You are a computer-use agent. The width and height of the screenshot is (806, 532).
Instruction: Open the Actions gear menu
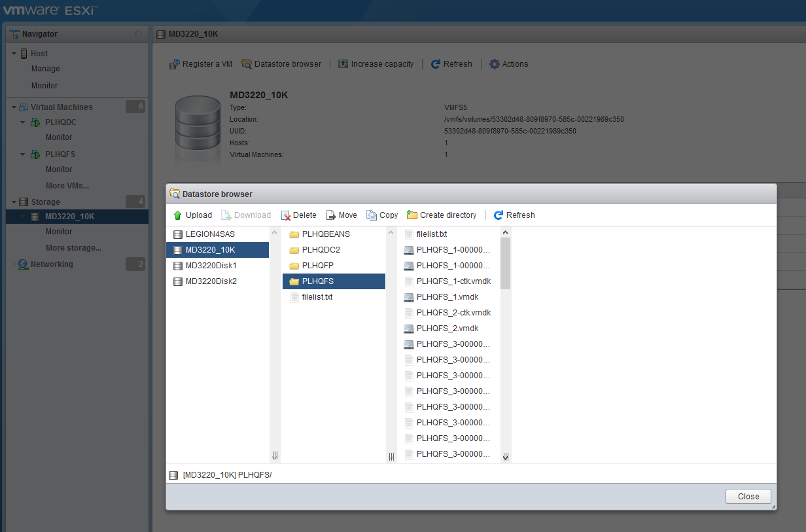pos(508,64)
